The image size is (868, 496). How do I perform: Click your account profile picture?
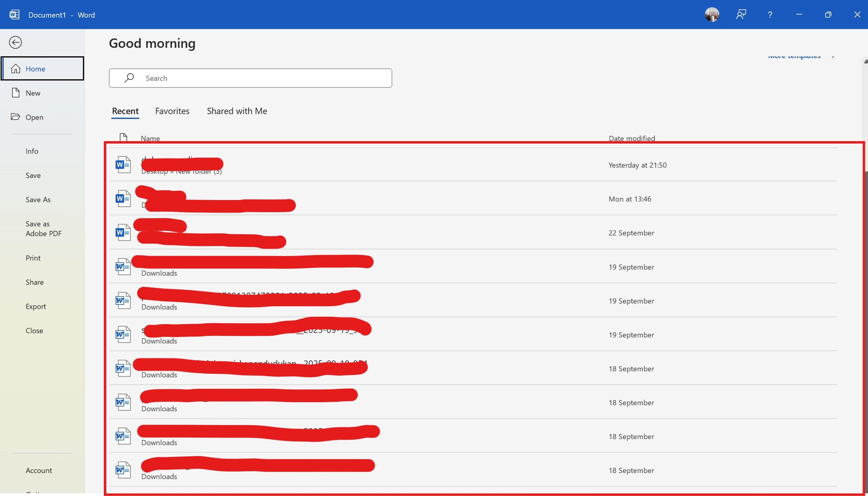pyautogui.click(x=712, y=15)
